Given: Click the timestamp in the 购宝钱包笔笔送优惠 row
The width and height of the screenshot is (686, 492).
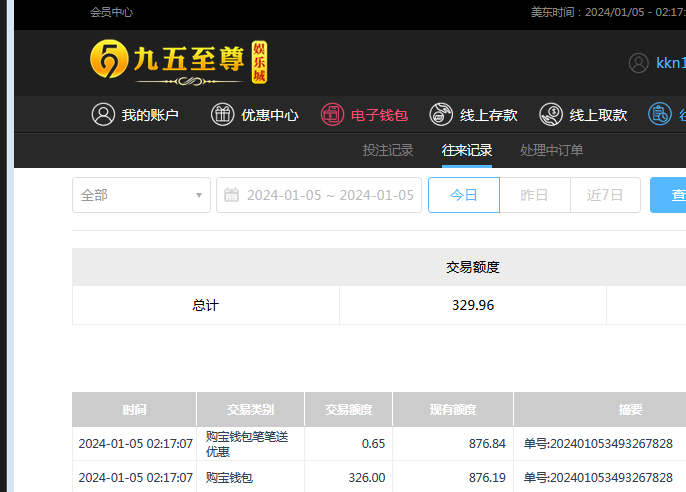Looking at the screenshot, I should (136, 443).
